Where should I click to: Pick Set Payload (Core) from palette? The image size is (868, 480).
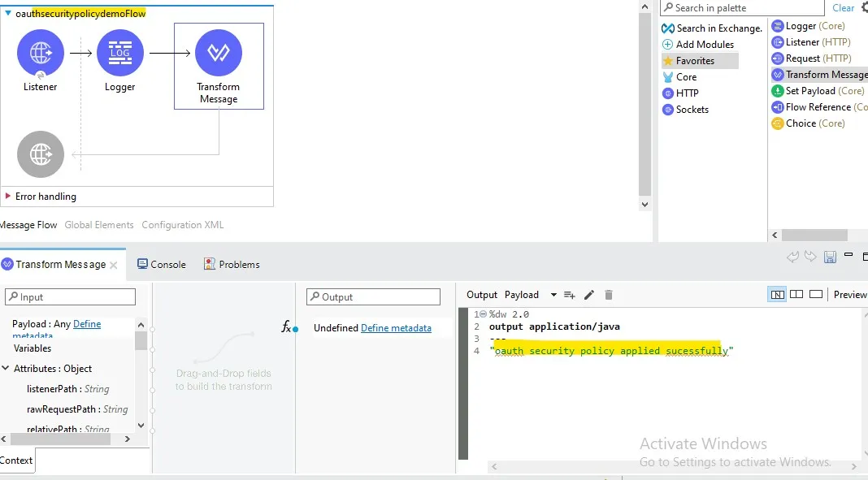click(818, 91)
